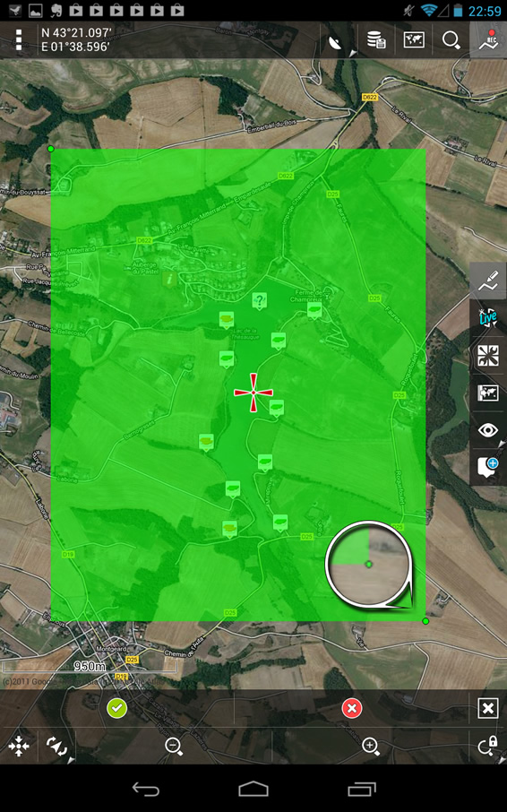Toggle visibility with the eye icon
The height and width of the screenshot is (812, 507).
[488, 430]
